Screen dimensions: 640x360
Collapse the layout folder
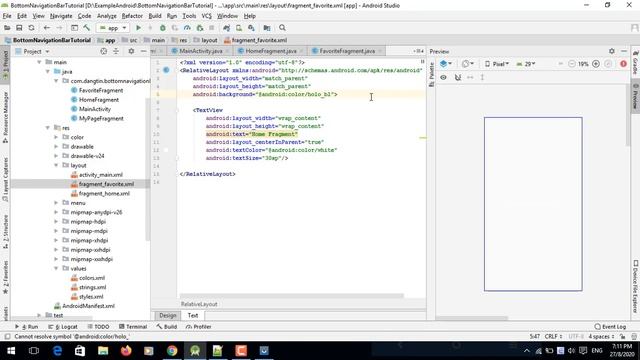tap(56, 165)
